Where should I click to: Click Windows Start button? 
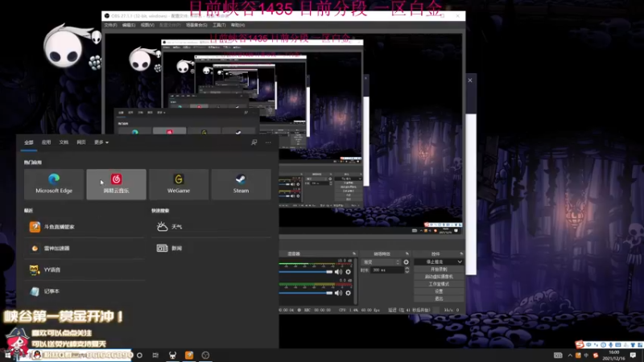coord(7,356)
